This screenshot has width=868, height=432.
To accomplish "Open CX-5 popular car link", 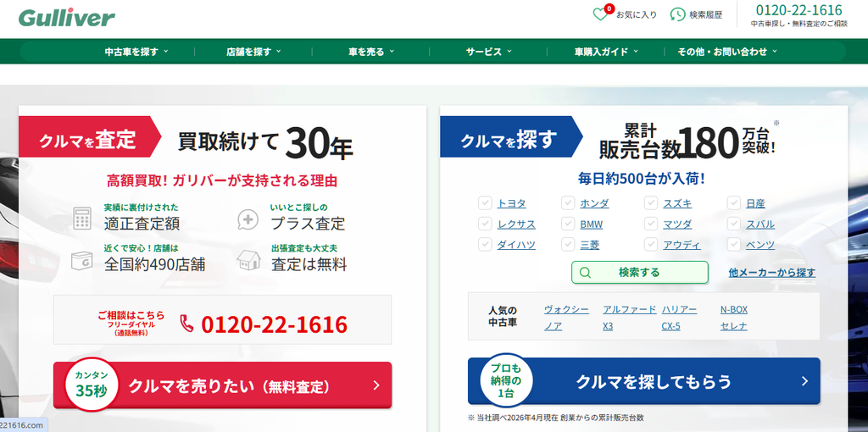I will coord(671,326).
